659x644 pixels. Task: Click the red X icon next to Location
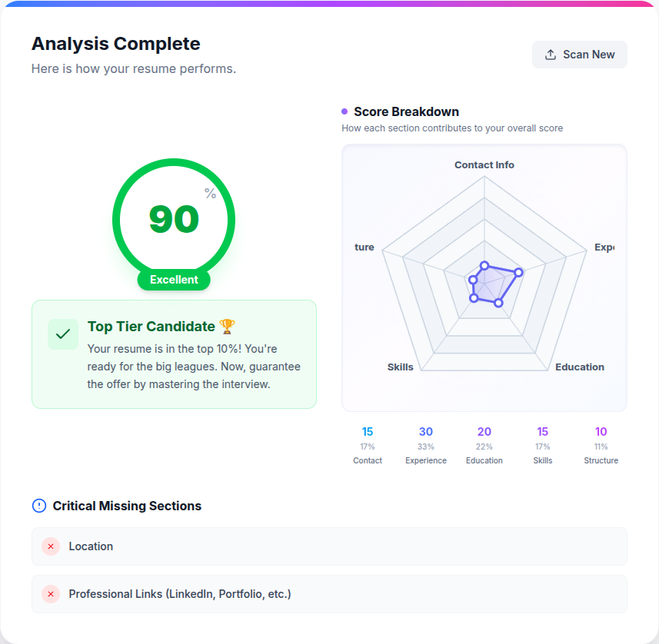coord(51,546)
